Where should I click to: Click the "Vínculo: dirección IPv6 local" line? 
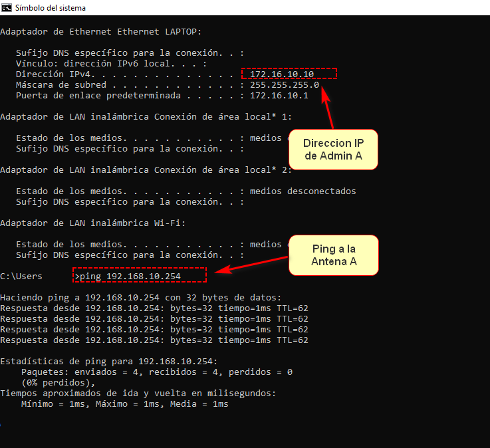[x=111, y=63]
